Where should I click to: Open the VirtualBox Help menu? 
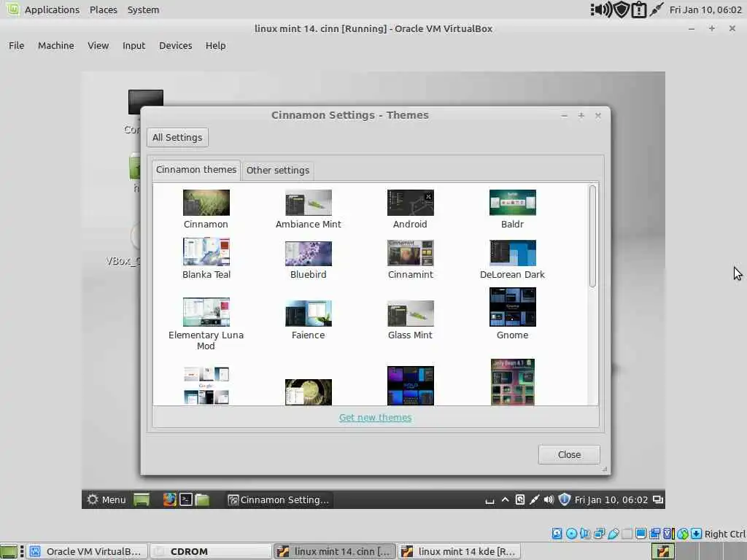pyautogui.click(x=215, y=45)
